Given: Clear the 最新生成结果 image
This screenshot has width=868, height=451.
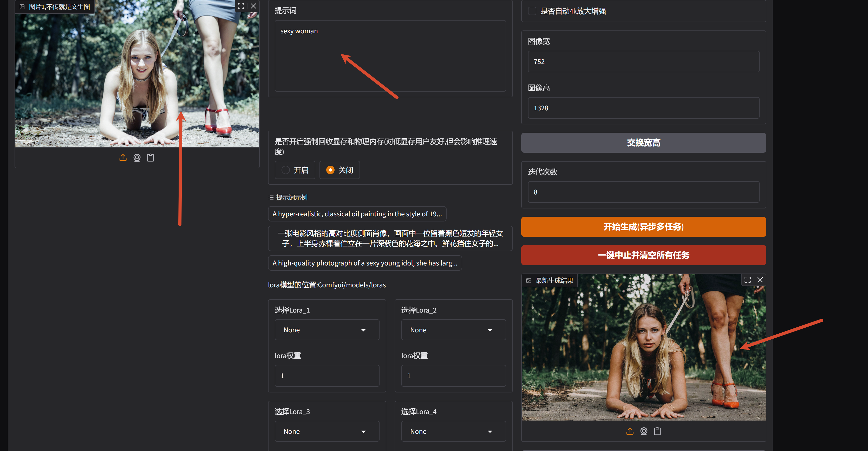Looking at the screenshot, I should pos(760,280).
